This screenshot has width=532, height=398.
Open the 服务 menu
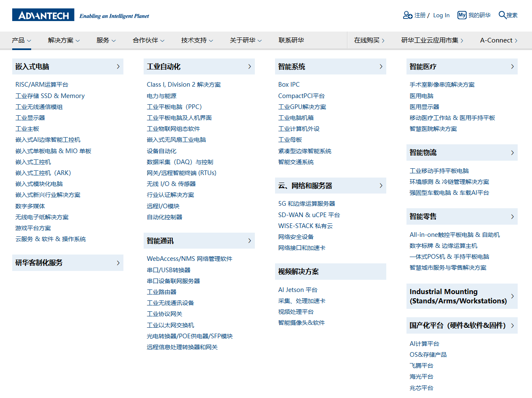click(x=106, y=40)
